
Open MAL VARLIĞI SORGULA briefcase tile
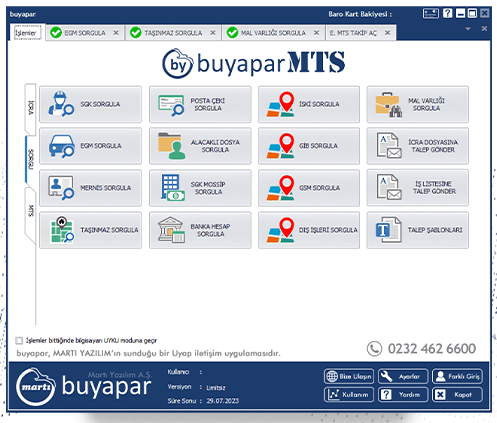click(x=418, y=104)
